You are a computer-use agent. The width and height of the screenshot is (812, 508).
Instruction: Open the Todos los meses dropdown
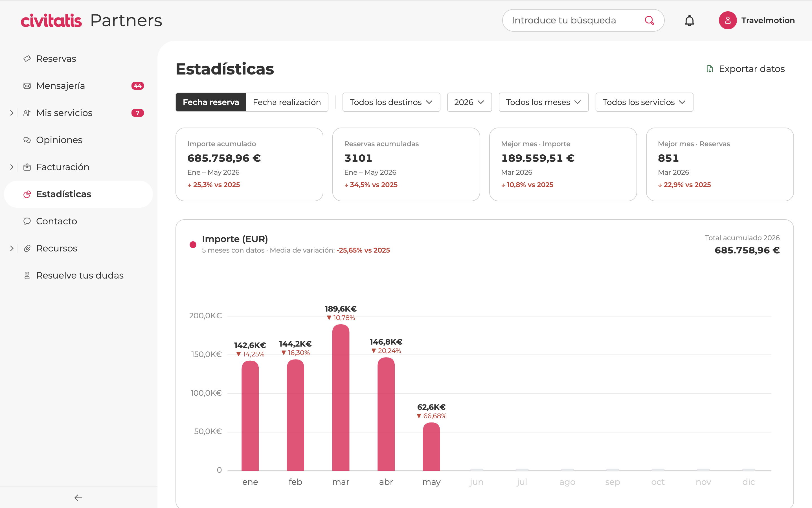[543, 102]
